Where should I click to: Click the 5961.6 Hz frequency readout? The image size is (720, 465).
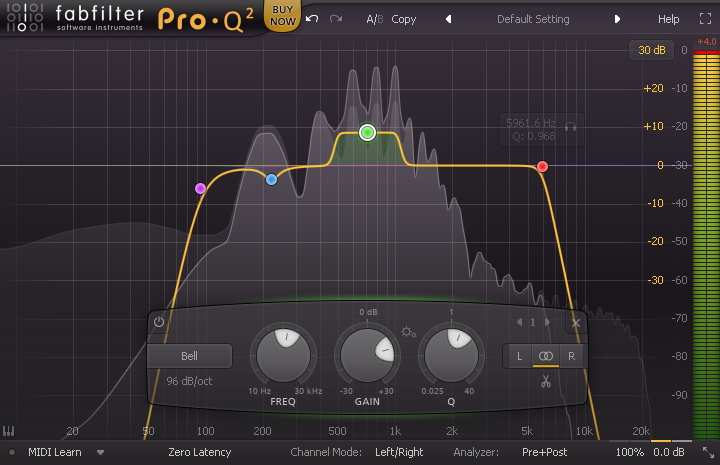click(x=531, y=123)
